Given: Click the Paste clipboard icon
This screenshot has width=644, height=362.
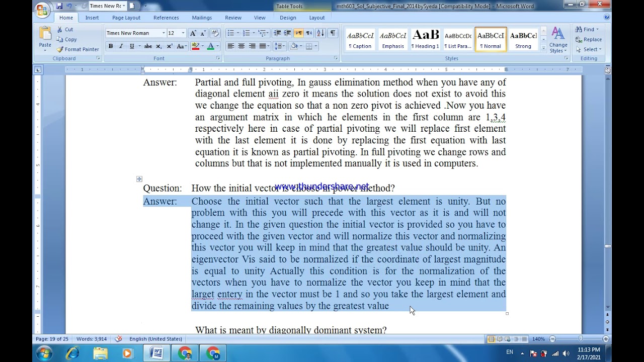Looking at the screenshot, I should (45, 34).
